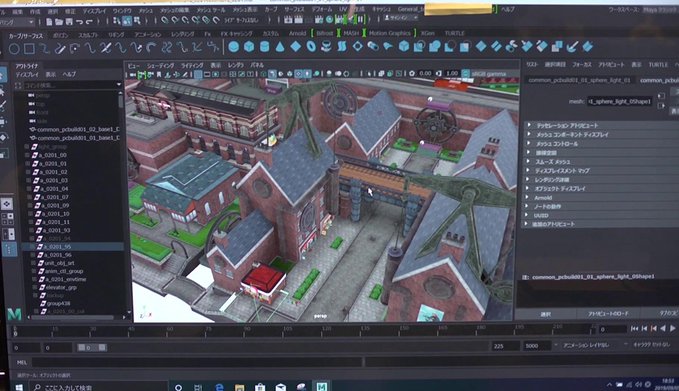Screen dimensions: 679x391
Task: Expand the UUID attribute section
Action: (527, 215)
